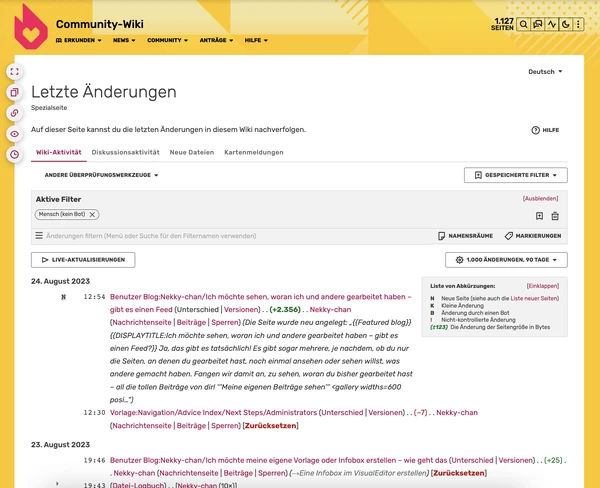The height and width of the screenshot is (488, 600).
Task: Click the Markierungen filter button
Action: click(x=533, y=236)
